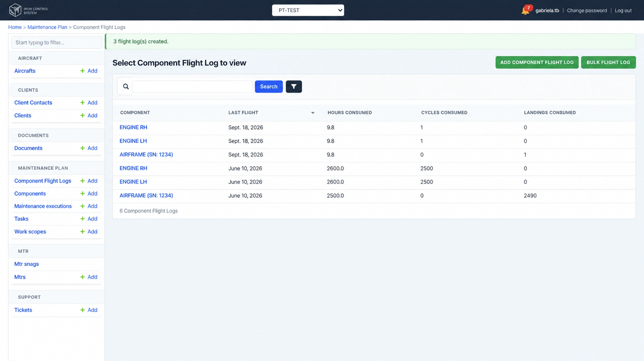Viewport: 644px width, 361px height.
Task: Click the gabriela.tb username
Action: coord(547,11)
